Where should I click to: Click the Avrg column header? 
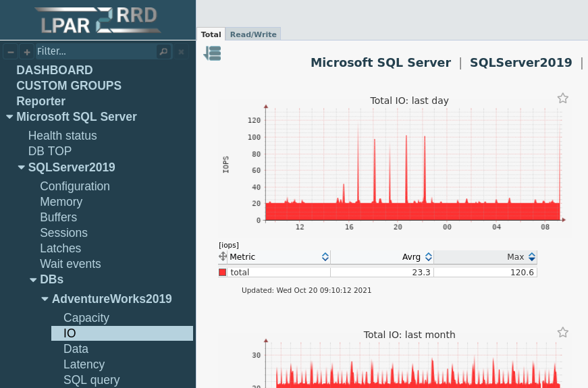click(x=381, y=257)
